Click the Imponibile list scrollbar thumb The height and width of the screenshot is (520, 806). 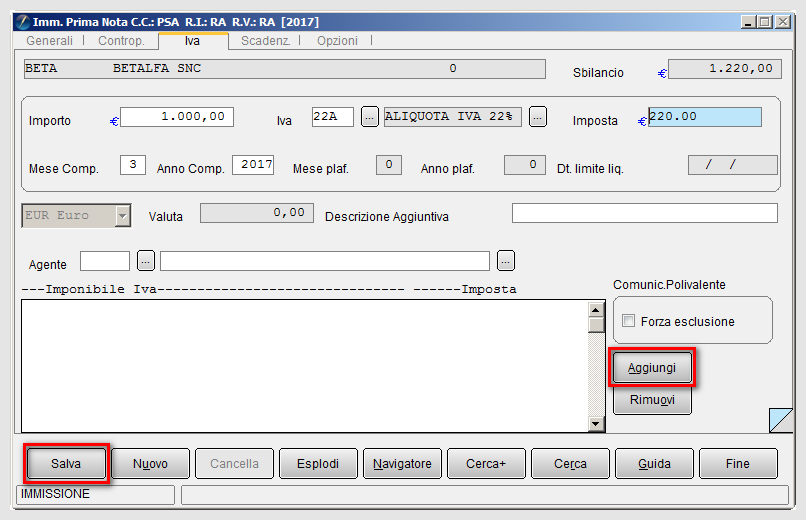pos(596,325)
